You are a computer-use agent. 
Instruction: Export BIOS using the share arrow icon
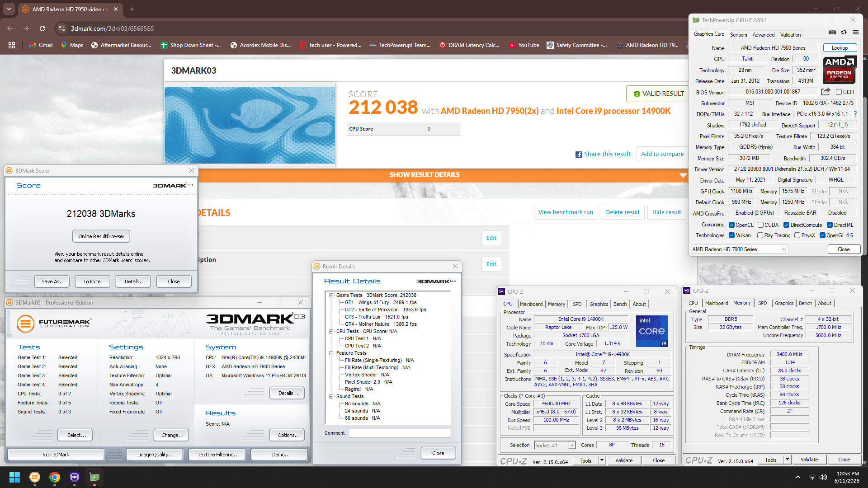pyautogui.click(x=826, y=92)
